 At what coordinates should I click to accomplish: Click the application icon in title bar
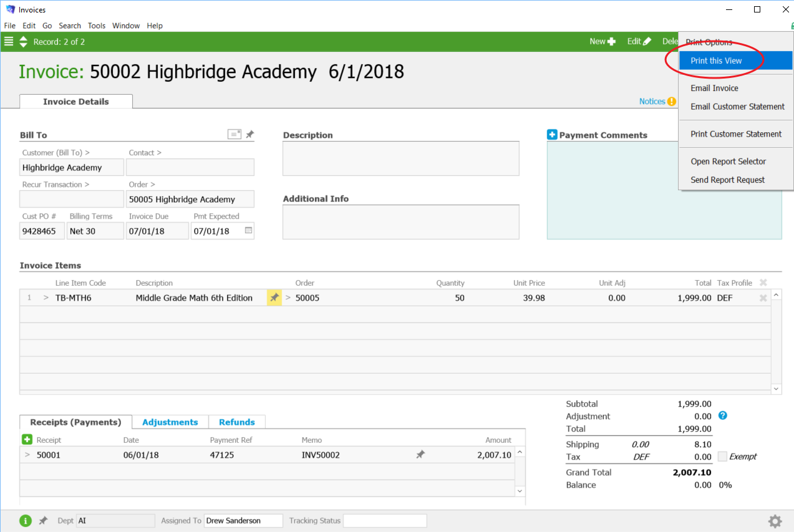coord(10,9)
